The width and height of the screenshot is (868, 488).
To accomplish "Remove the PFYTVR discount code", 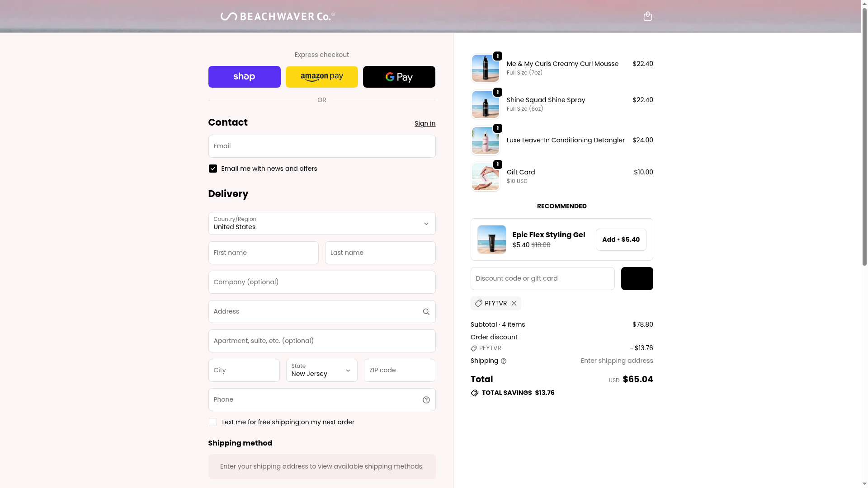I will pyautogui.click(x=514, y=304).
